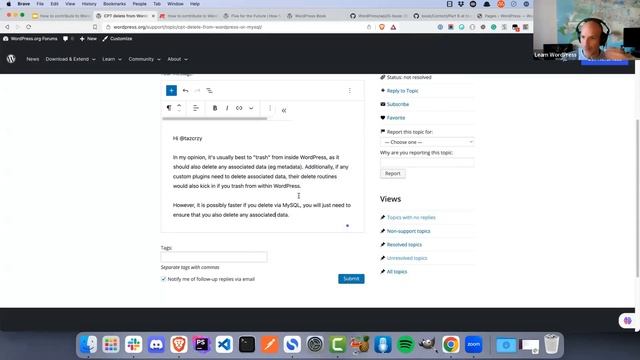Open Topics with no replies view
640x360 pixels.
click(x=411, y=218)
